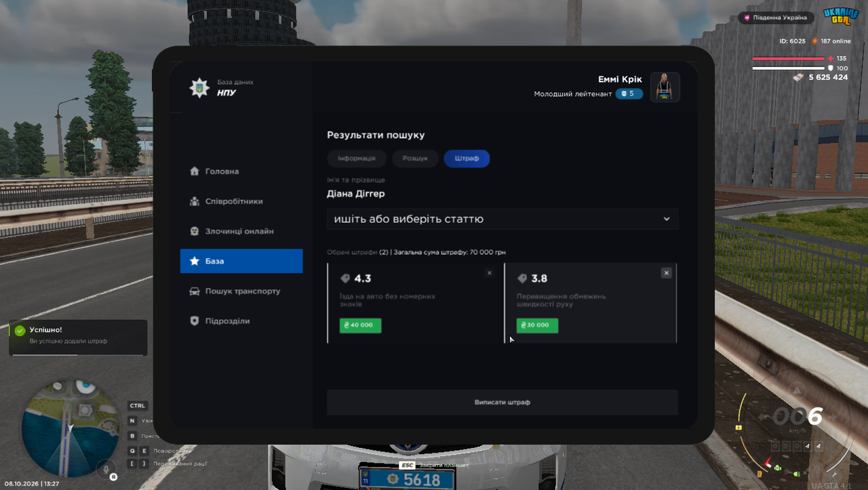The width and height of the screenshot is (868, 490).
Task: Click the car icon beside Пошук транспорту
Action: [195, 291]
